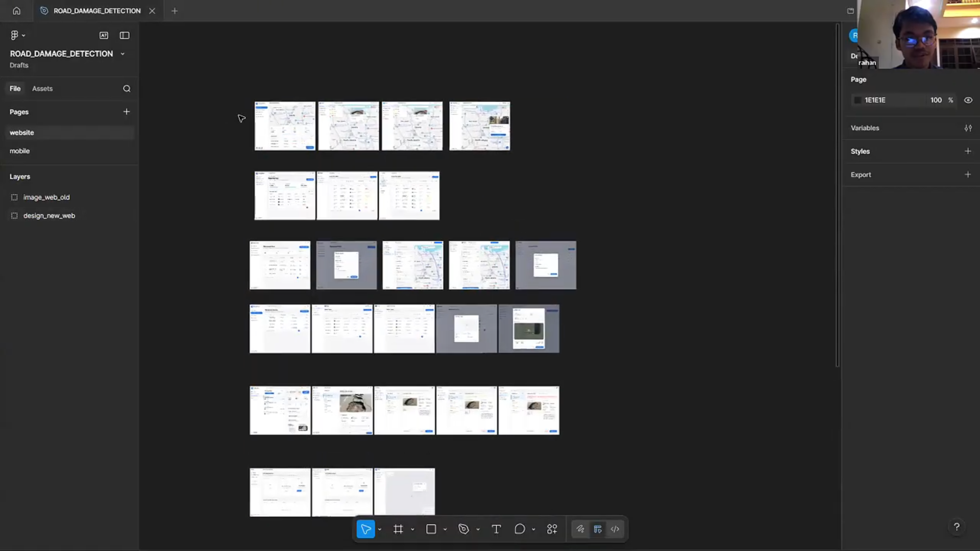The height and width of the screenshot is (551, 980).
Task: Open the search in the left panel
Action: point(127,88)
